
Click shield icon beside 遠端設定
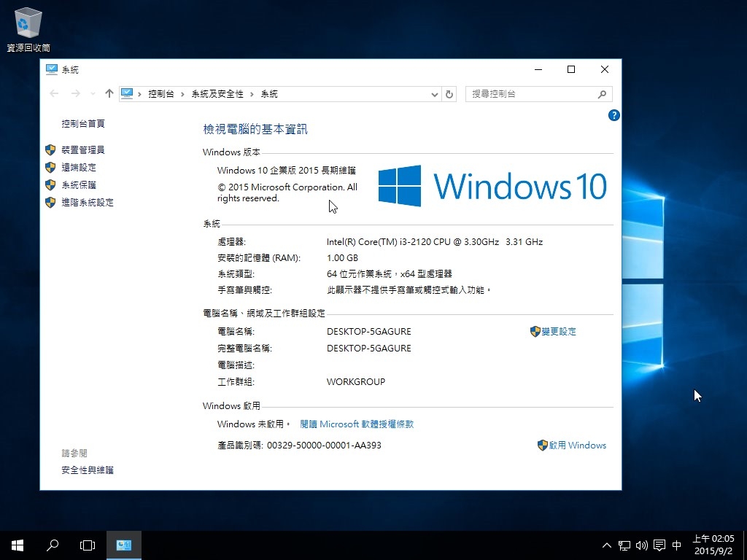pos(50,167)
